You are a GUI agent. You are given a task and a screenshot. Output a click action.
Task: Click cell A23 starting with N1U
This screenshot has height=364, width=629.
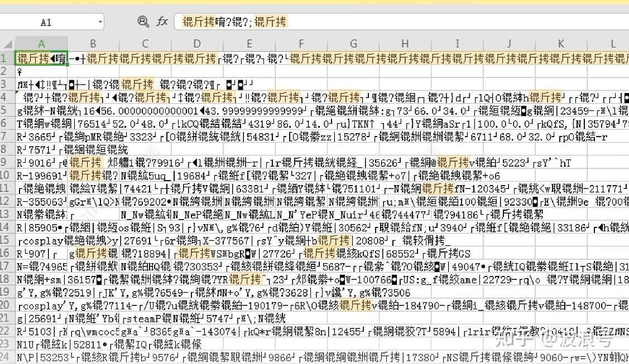(41, 344)
